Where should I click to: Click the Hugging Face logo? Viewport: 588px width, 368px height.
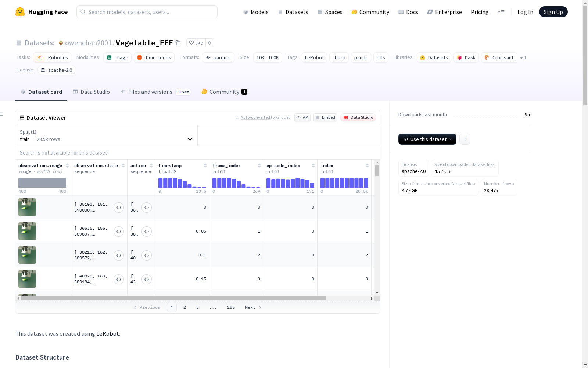tap(42, 12)
